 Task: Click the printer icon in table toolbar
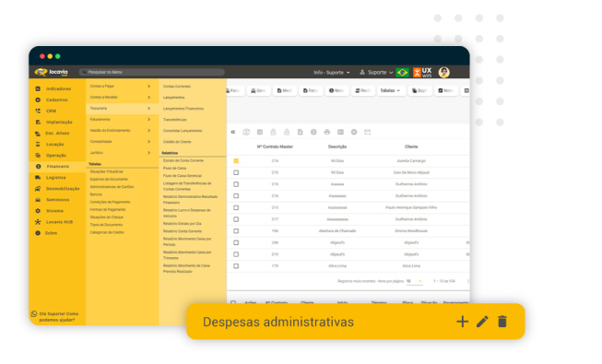pos(326,132)
